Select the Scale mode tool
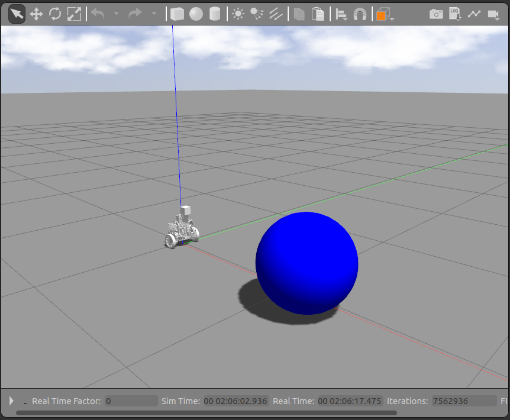The width and height of the screenshot is (510, 420). tap(74, 14)
